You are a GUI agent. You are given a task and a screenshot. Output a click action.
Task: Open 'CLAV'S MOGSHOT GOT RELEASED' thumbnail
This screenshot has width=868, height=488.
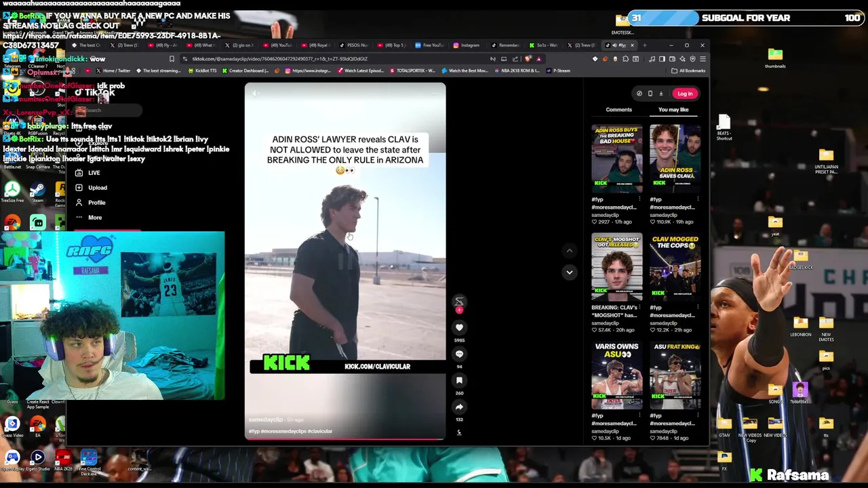[616, 266]
